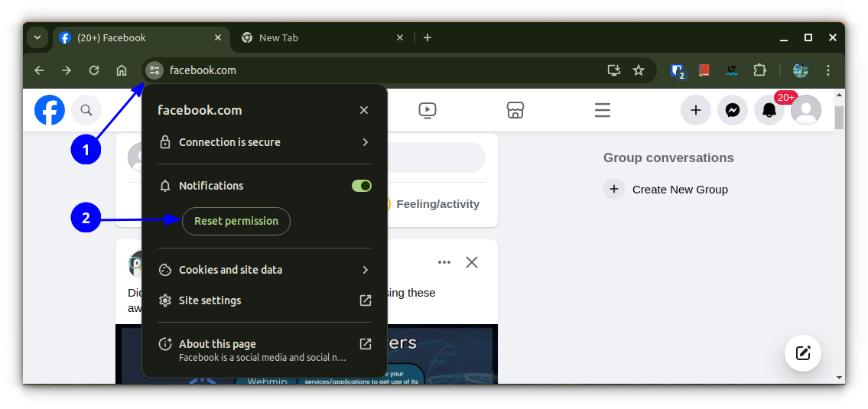This screenshot has width=868, height=409.
Task: Click the "Facebook is a social media" description
Action: click(x=262, y=358)
